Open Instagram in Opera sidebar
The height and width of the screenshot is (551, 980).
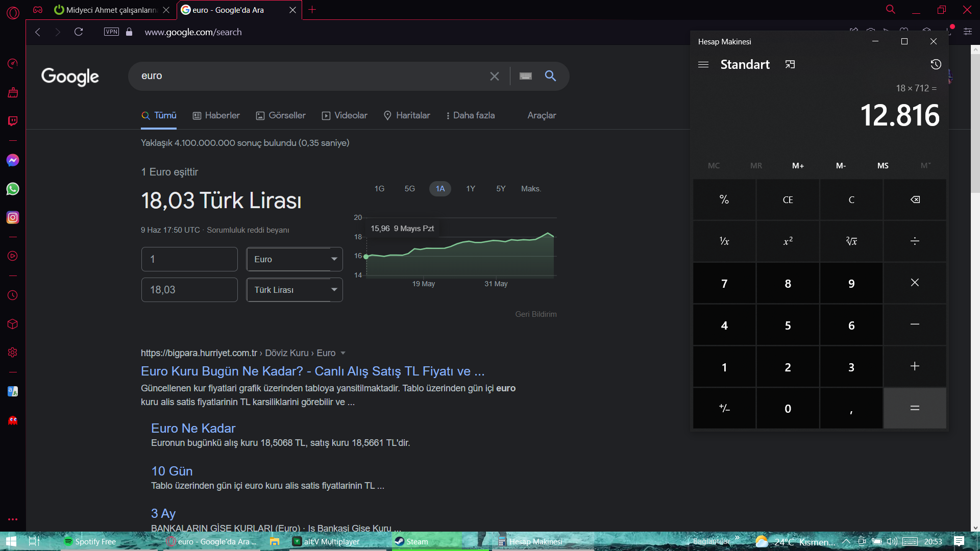coord(13,217)
